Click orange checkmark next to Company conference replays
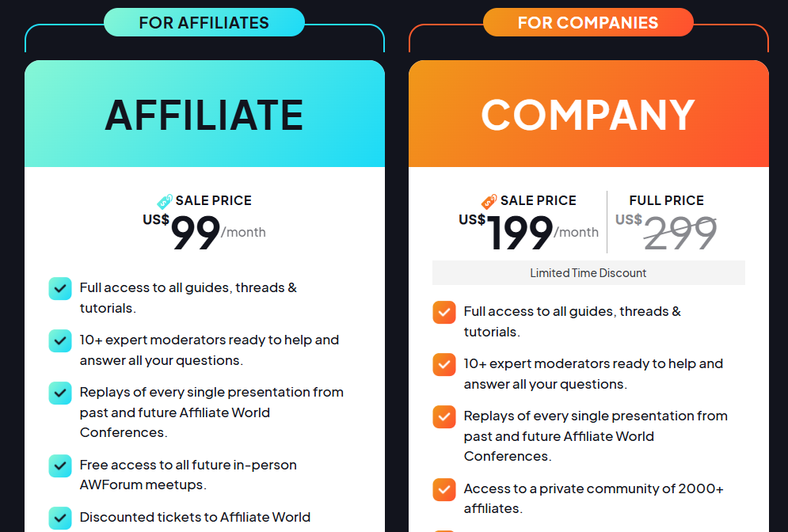Viewport: 788px width, 532px height. (x=443, y=417)
